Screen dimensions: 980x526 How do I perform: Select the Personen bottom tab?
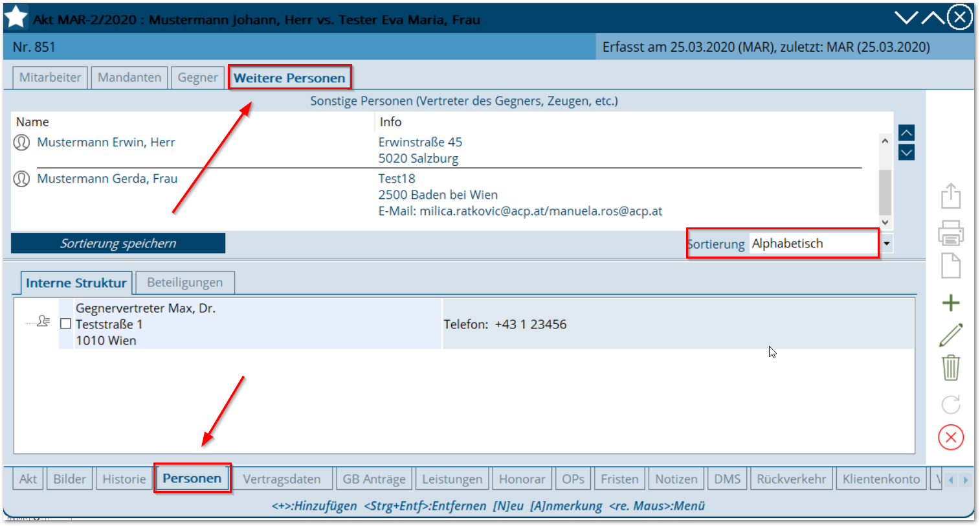192,479
